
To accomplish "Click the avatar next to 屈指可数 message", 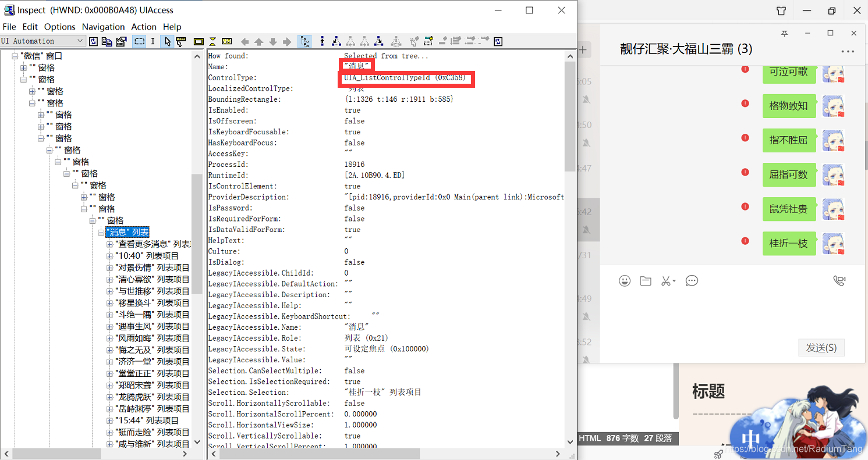I will (834, 174).
